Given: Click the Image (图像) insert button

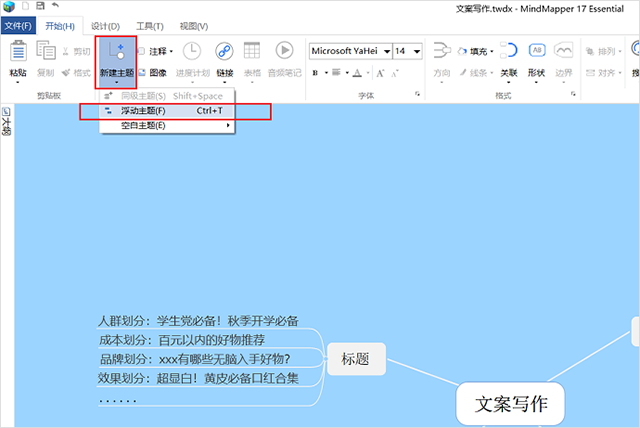Looking at the screenshot, I should pyautogui.click(x=152, y=72).
